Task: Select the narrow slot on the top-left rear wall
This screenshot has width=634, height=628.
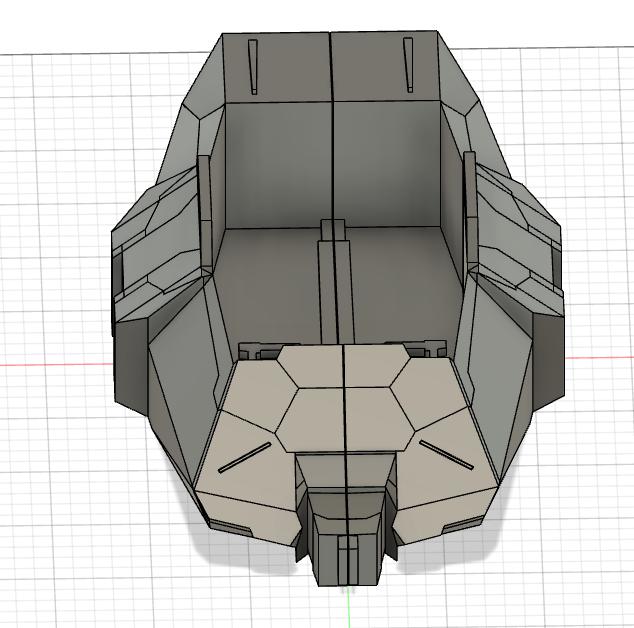Action: [x=253, y=67]
